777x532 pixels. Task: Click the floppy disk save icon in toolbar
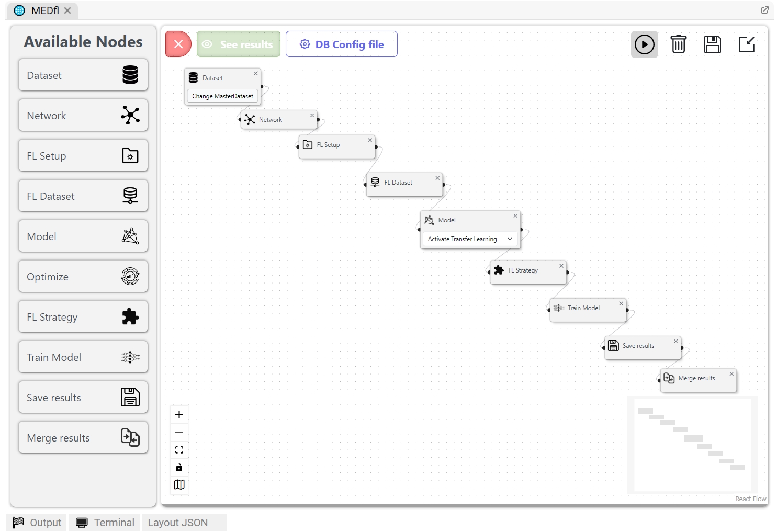pos(712,44)
